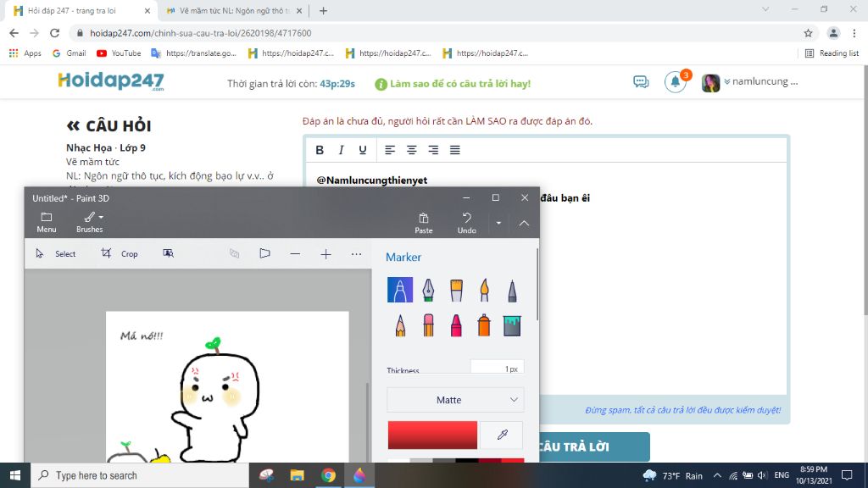Open the Paint 3D Menu folder
Screen dimensions: 868x488
click(x=47, y=223)
